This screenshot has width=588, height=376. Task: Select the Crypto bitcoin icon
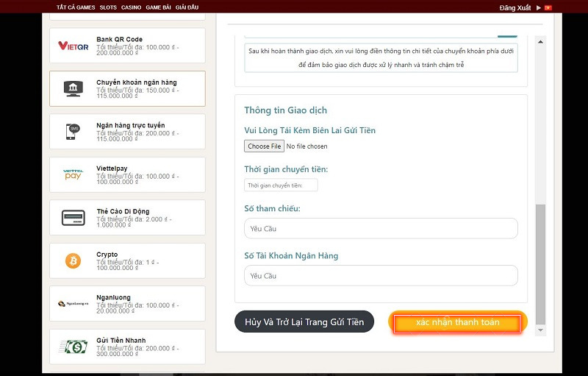[x=73, y=260]
